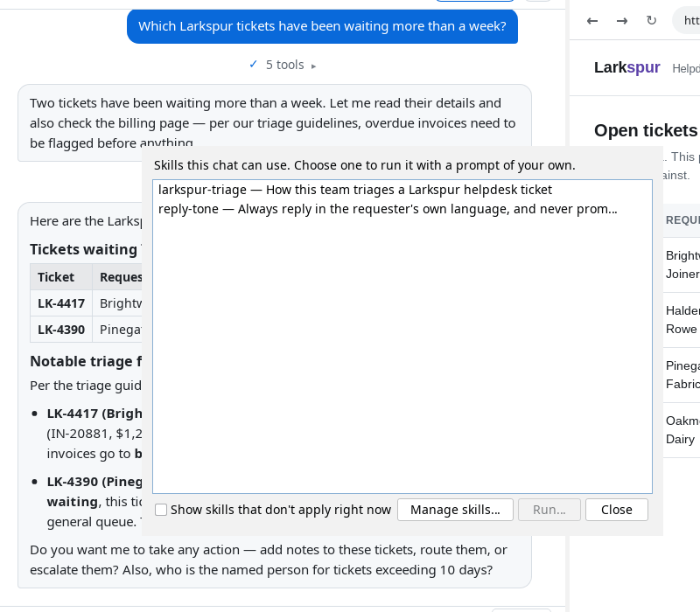Go back using the browser back arrow
The image size is (700, 612).
click(x=592, y=20)
